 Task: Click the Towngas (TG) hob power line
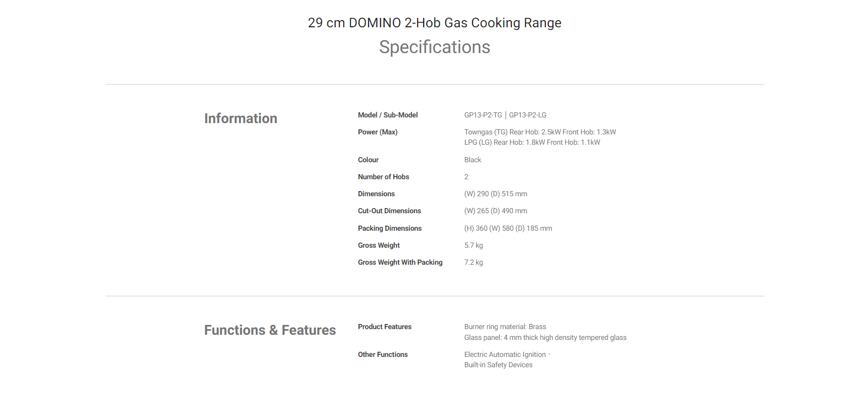pos(540,132)
